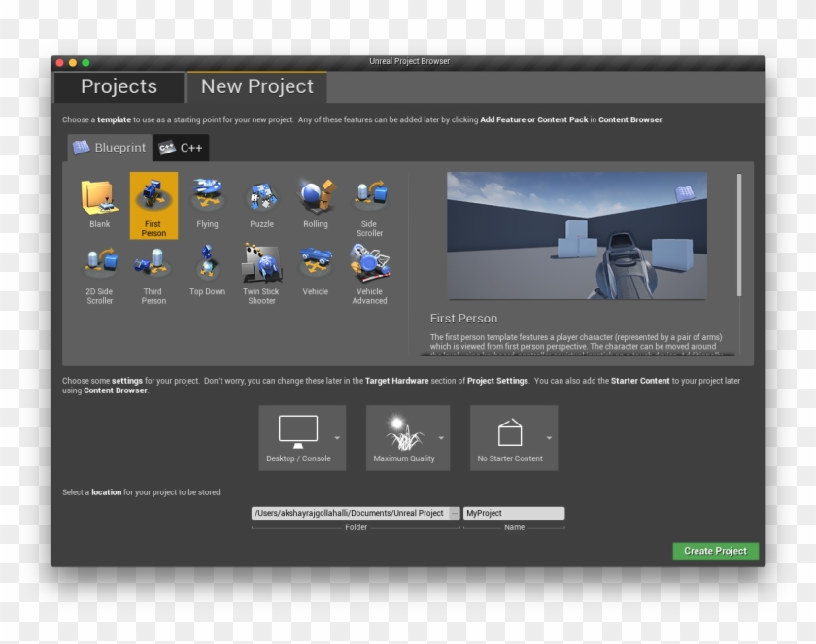Switch to the Blueprint tab

pos(110,148)
